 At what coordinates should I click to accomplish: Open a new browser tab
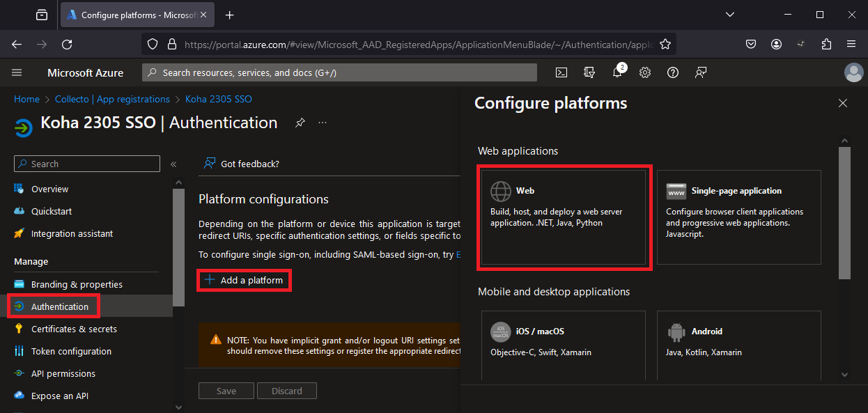[x=230, y=15]
